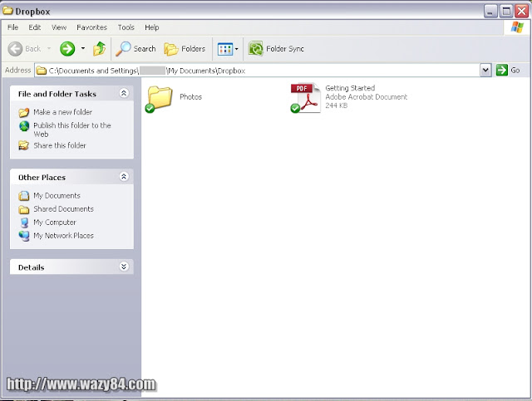
Task: Open the Help menu
Action: click(x=151, y=27)
